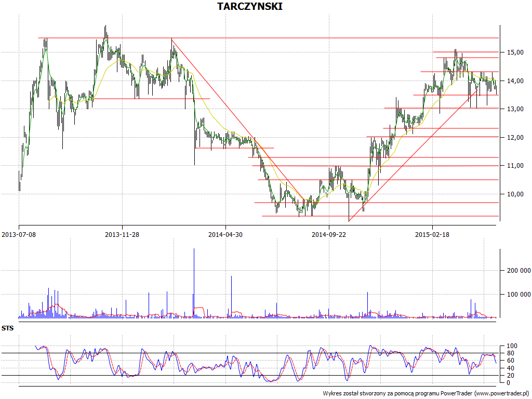Click the TARCZYNSKI chart title
The image size is (532, 399).
pos(250,6)
